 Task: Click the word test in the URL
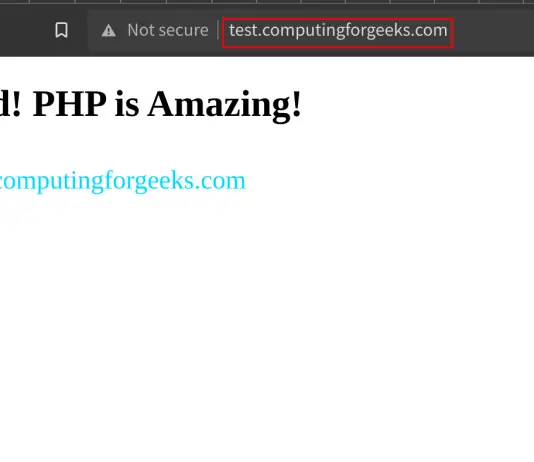(243, 31)
